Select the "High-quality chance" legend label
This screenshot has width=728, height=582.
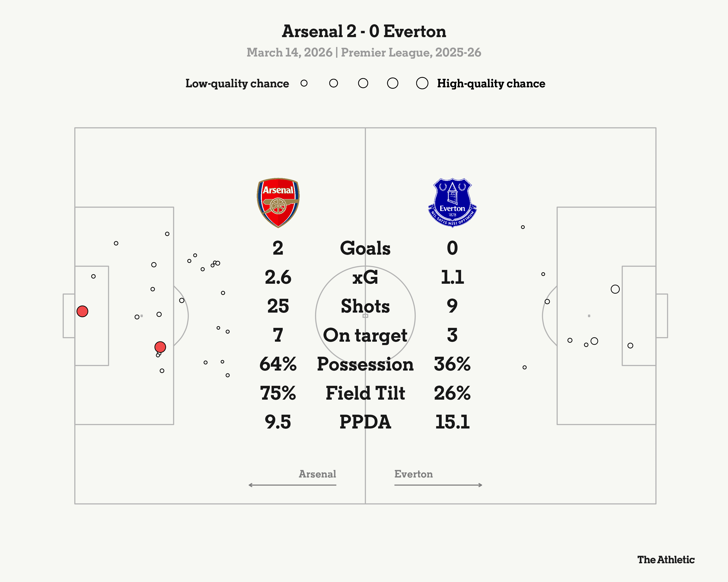pyautogui.click(x=491, y=84)
